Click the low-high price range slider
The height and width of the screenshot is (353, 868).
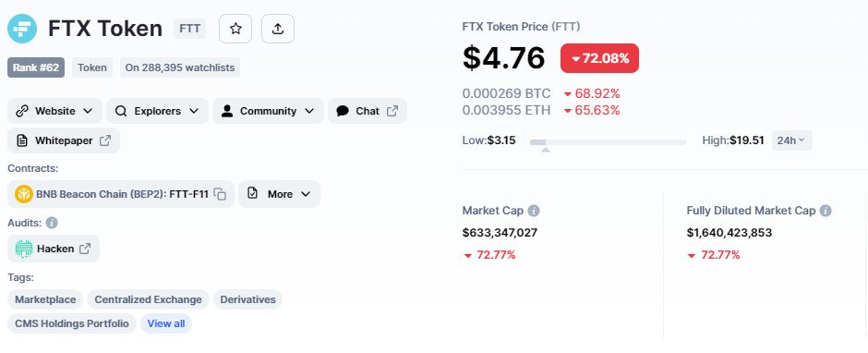pyautogui.click(x=609, y=142)
